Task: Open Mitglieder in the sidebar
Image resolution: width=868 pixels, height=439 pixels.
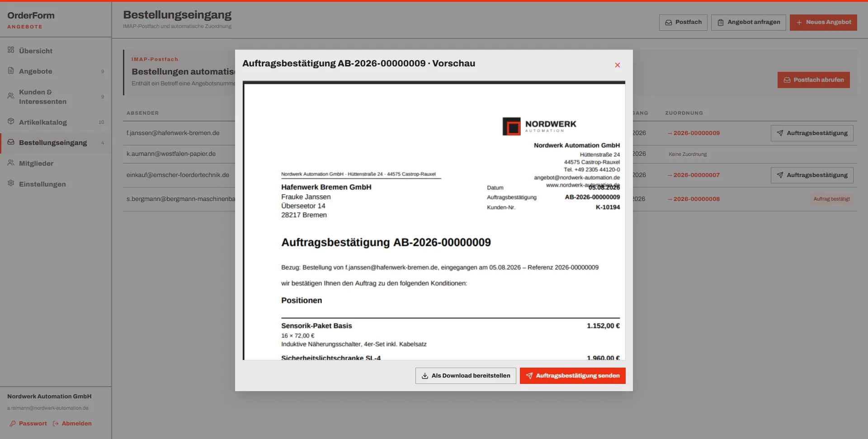Action: [x=56, y=163]
